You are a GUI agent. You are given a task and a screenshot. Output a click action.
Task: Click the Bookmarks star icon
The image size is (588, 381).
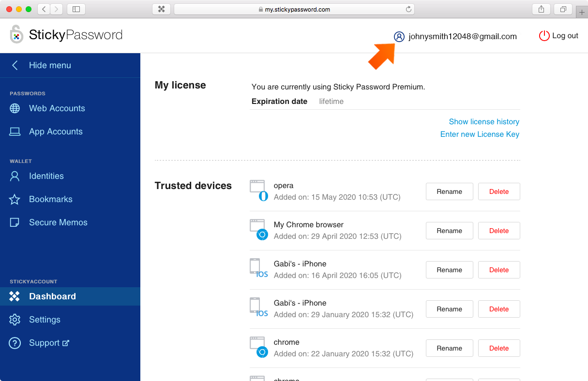click(15, 199)
